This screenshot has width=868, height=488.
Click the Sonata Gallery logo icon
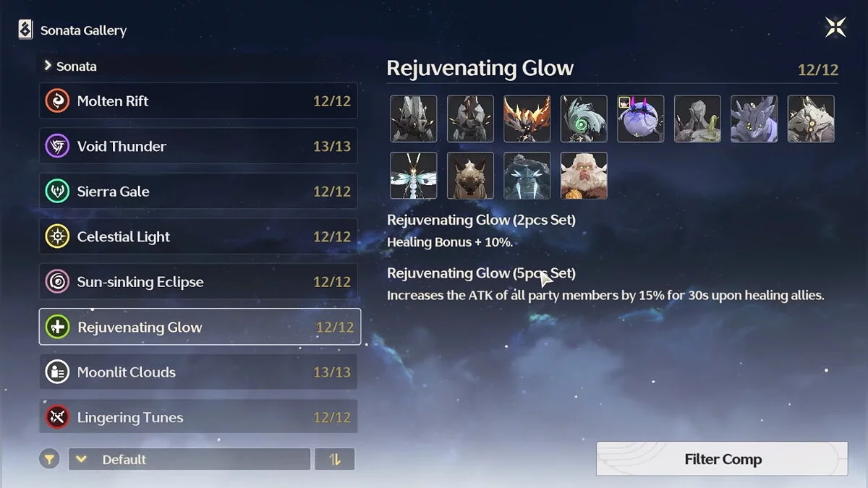(x=25, y=30)
